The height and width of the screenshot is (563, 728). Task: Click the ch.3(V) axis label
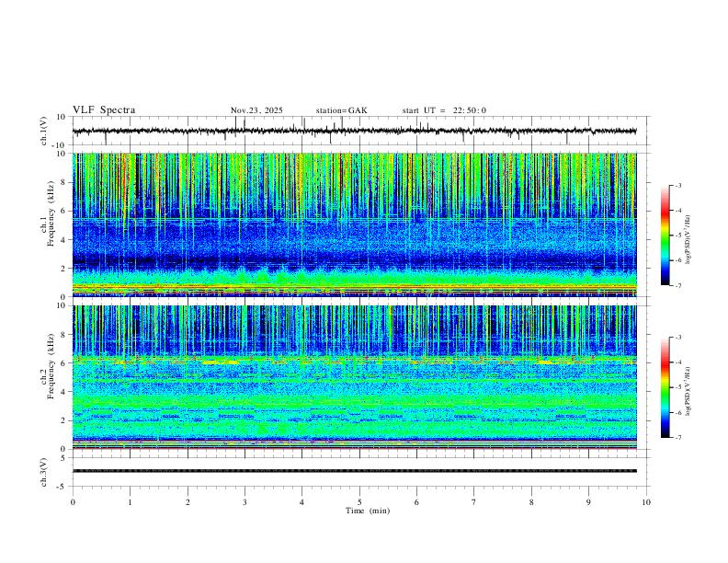click(44, 472)
